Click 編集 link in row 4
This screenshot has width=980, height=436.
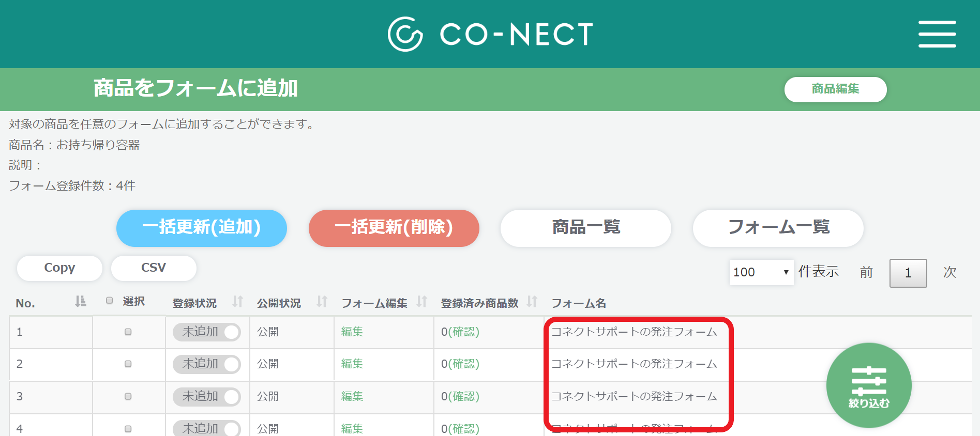[352, 429]
